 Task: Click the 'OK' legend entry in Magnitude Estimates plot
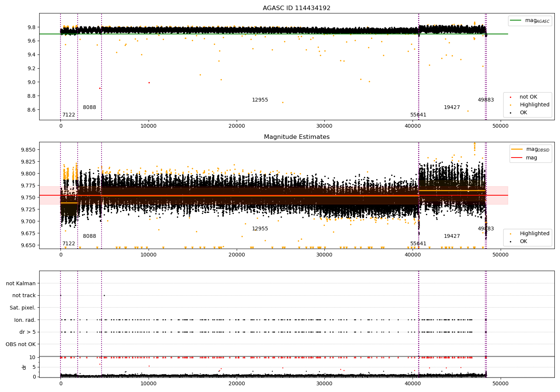click(523, 241)
